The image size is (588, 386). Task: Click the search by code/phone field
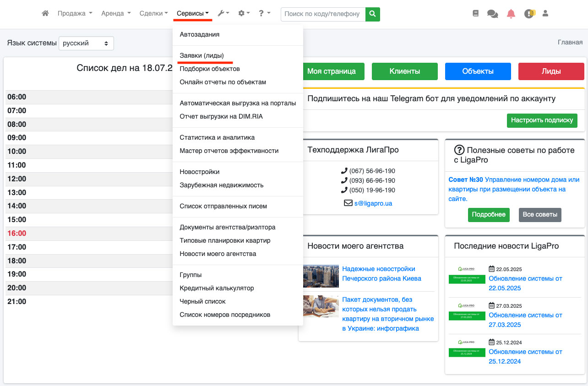323,14
